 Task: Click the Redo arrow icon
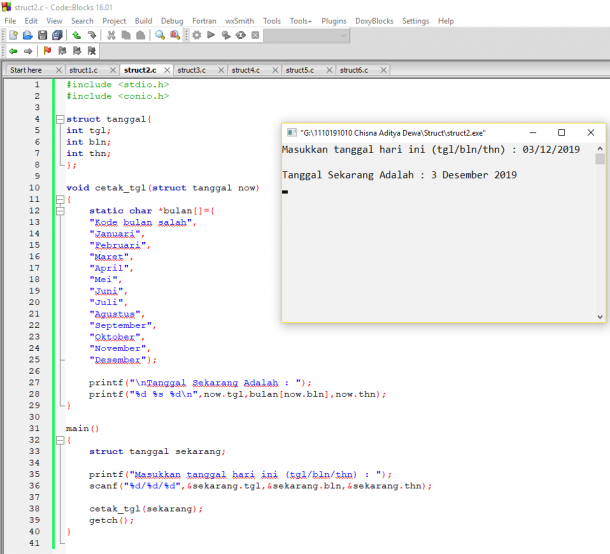tap(92, 35)
